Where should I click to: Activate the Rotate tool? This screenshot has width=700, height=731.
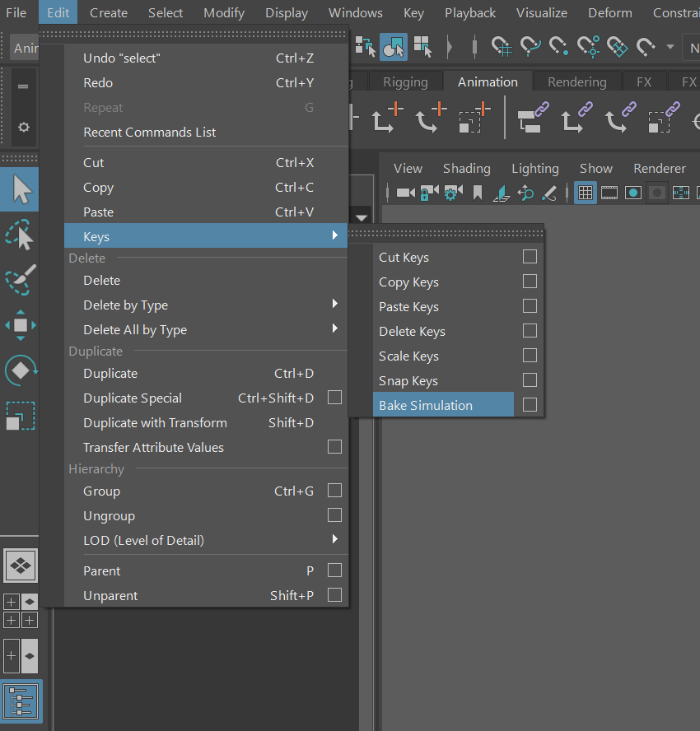(21, 370)
